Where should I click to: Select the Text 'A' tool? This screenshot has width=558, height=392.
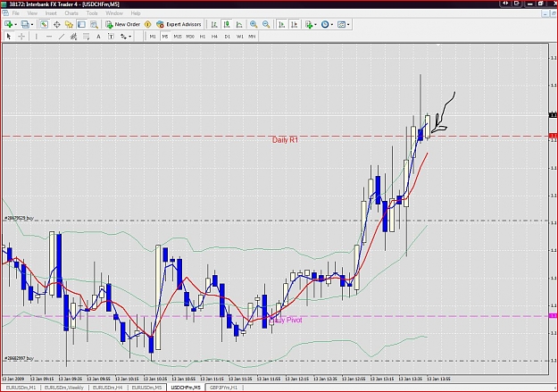[x=98, y=37]
